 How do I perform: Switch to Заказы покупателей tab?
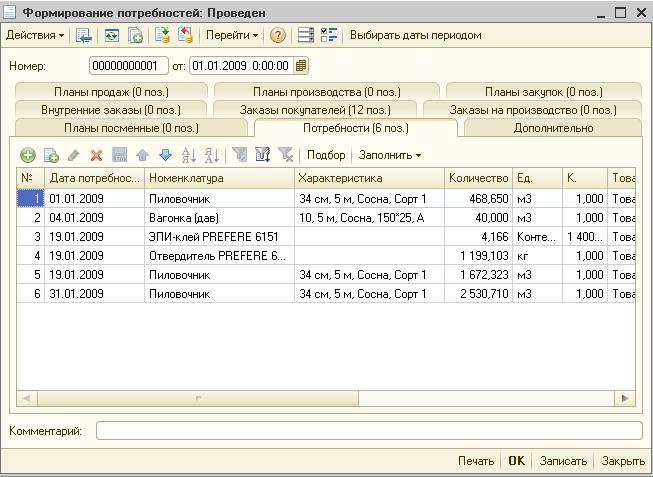pyautogui.click(x=315, y=110)
